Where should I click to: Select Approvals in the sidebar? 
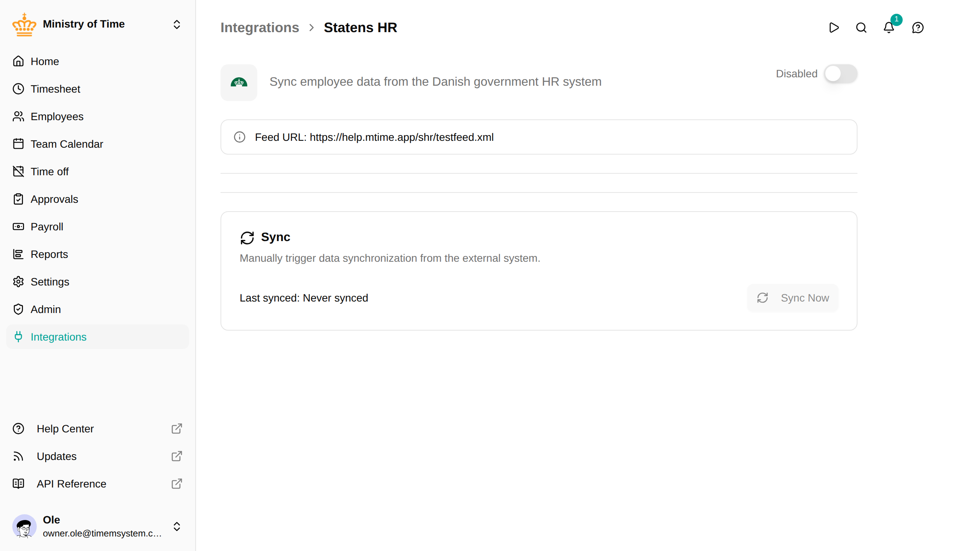point(98,199)
